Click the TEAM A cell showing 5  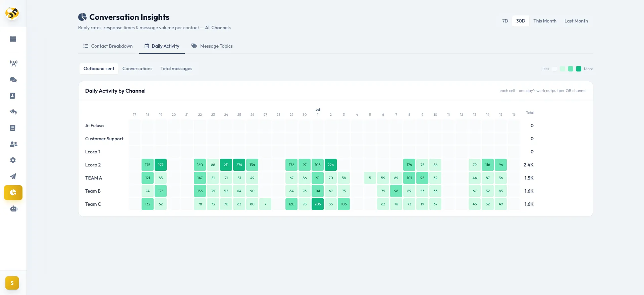pyautogui.click(x=370, y=178)
